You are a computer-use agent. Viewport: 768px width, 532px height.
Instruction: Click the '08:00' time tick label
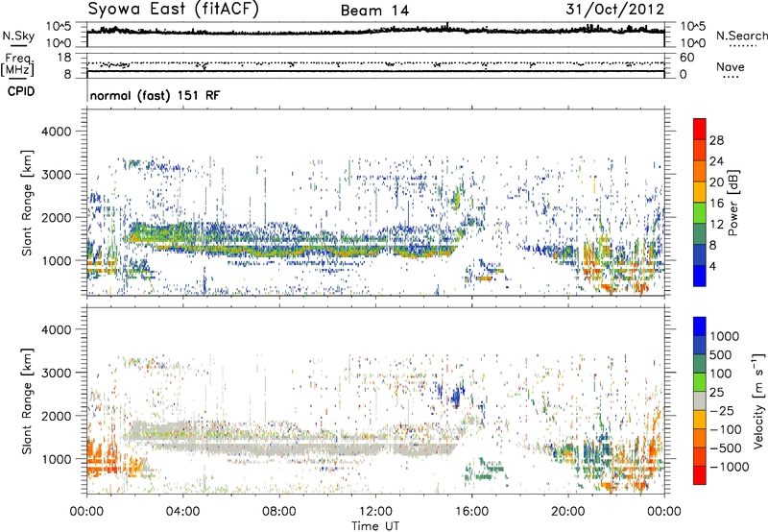click(279, 512)
